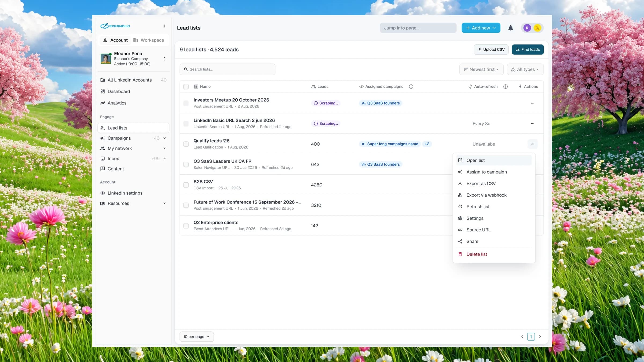644x362 pixels.
Task: Click the yellow avatar in top bar
Action: pyautogui.click(x=537, y=28)
